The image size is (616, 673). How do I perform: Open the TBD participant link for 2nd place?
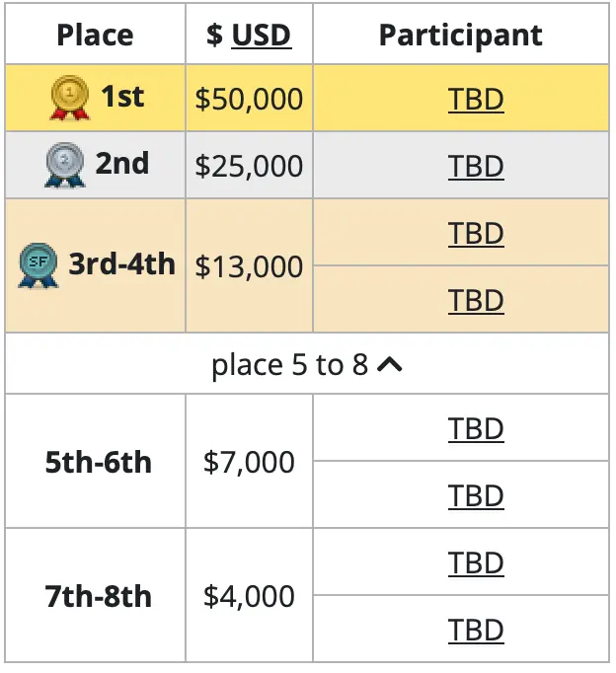click(476, 166)
